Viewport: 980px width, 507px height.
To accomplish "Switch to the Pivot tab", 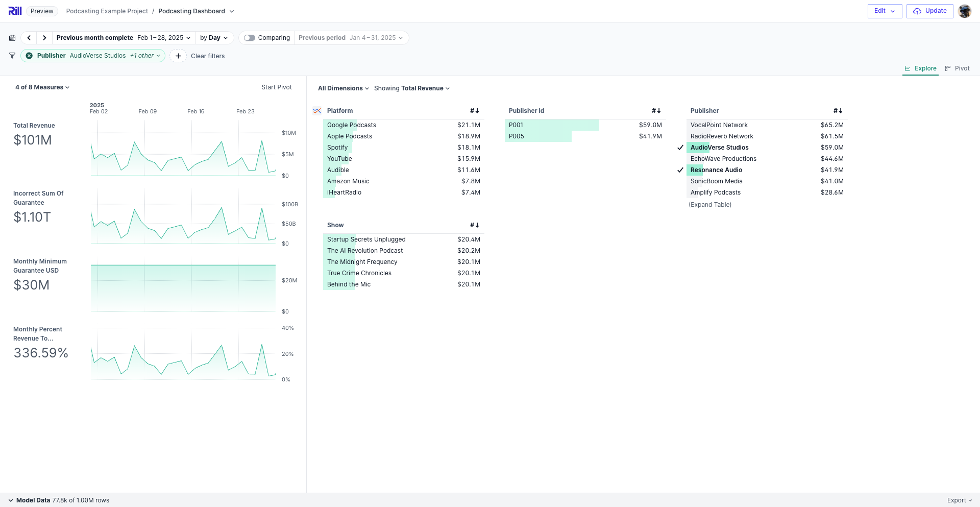I will 957,68.
